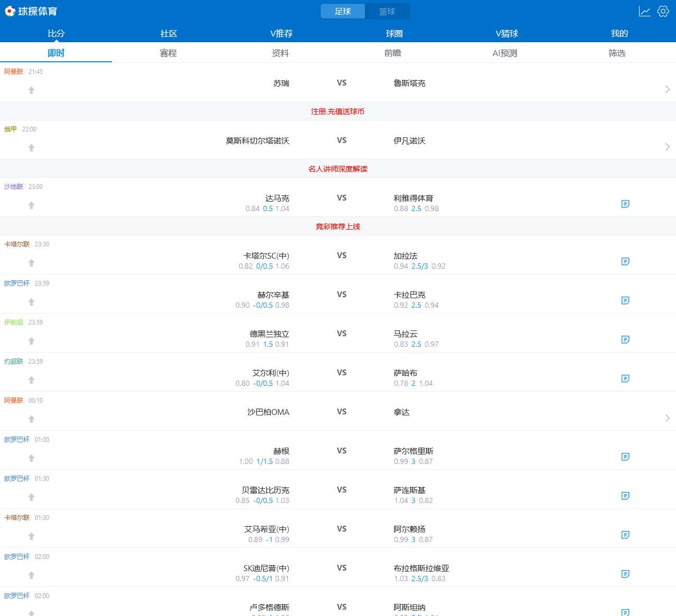Pin the 苏瑞 vs 鲁斯塔克 match to top

coord(32,90)
